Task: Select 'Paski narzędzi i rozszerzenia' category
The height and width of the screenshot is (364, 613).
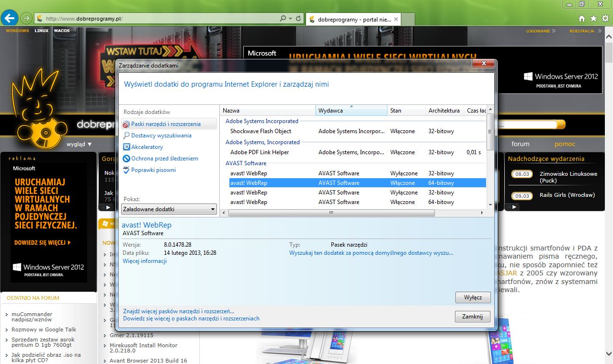Action: pyautogui.click(x=169, y=124)
